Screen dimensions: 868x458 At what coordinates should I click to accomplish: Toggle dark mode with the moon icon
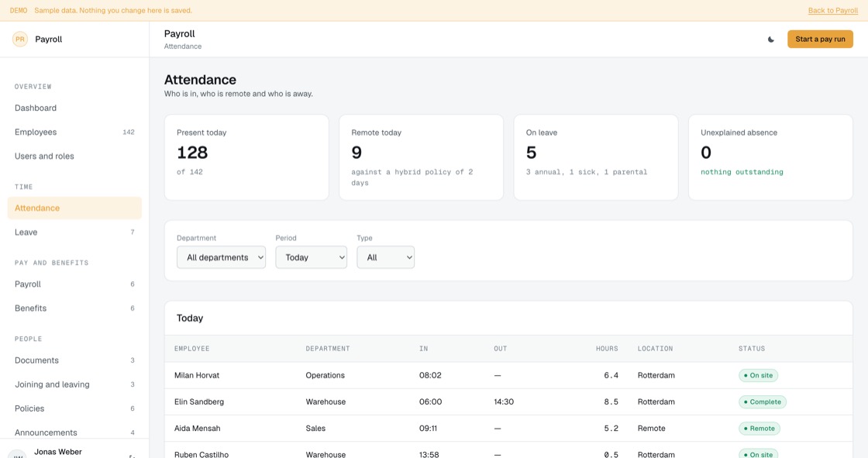770,40
